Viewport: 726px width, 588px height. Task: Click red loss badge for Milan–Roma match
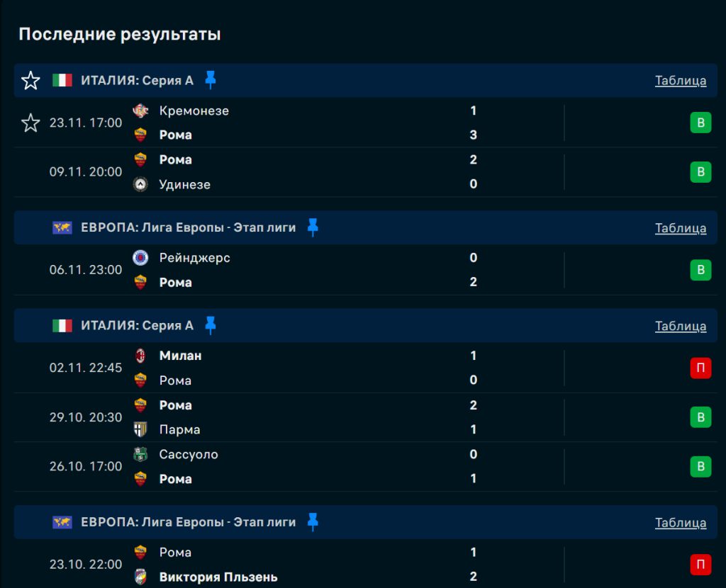coord(700,368)
